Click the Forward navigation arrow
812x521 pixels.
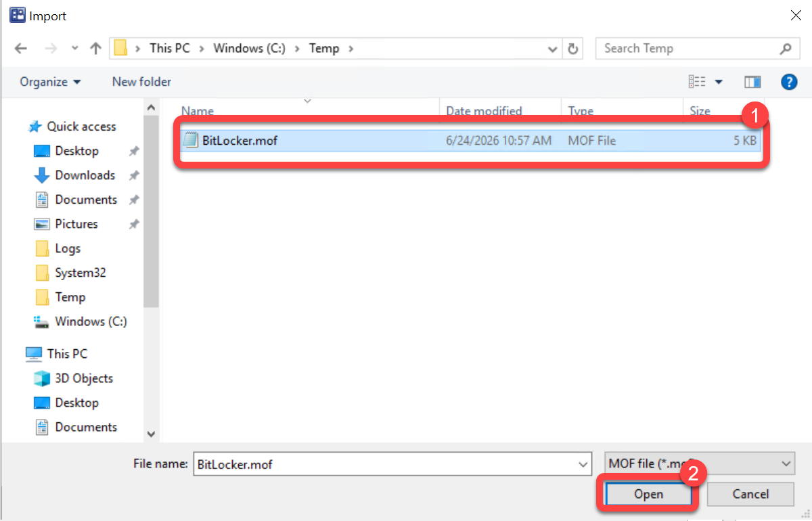(x=51, y=49)
